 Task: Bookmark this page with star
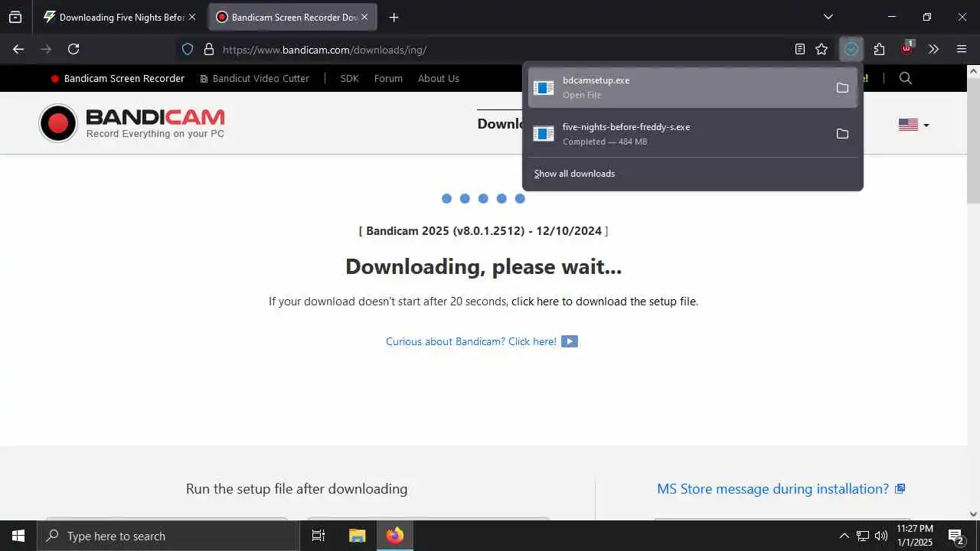(822, 49)
